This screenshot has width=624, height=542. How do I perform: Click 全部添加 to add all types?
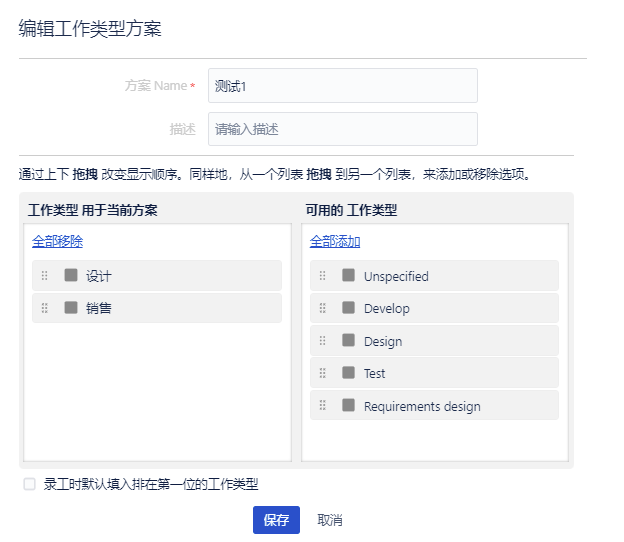(x=335, y=241)
